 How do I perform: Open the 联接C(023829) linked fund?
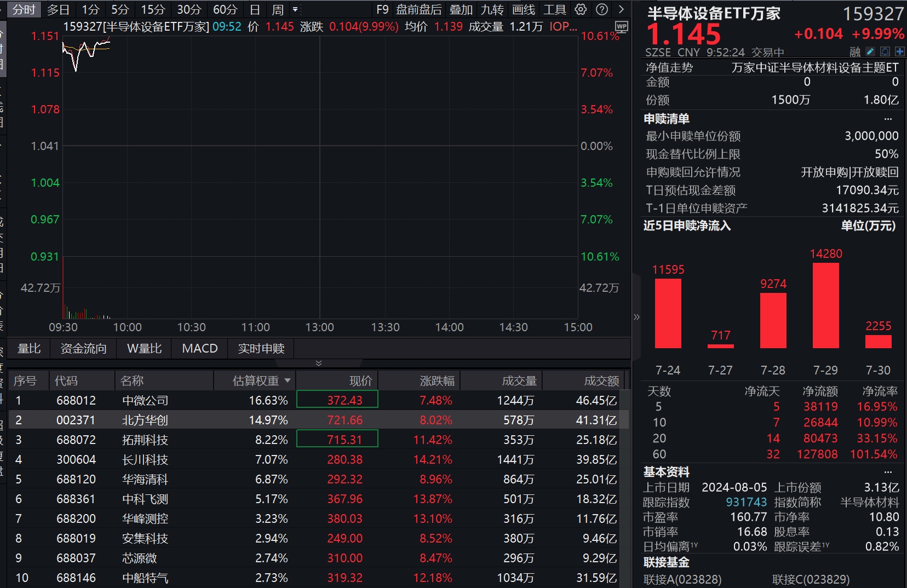811,579
